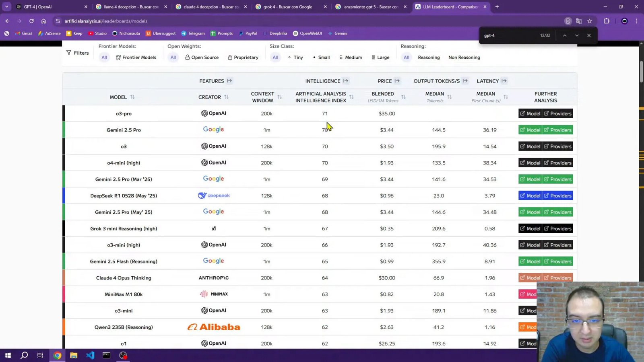
Task: Select All under Open Weights filter
Action: point(173,58)
